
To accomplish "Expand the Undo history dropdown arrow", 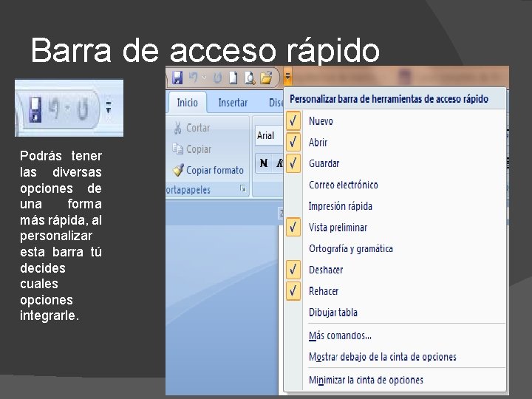I will pos(204,78).
